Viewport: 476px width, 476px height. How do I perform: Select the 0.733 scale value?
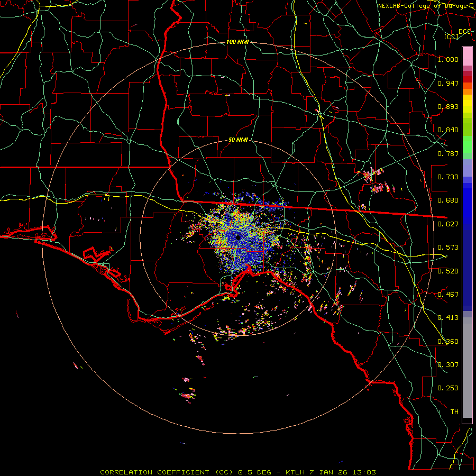coord(448,177)
